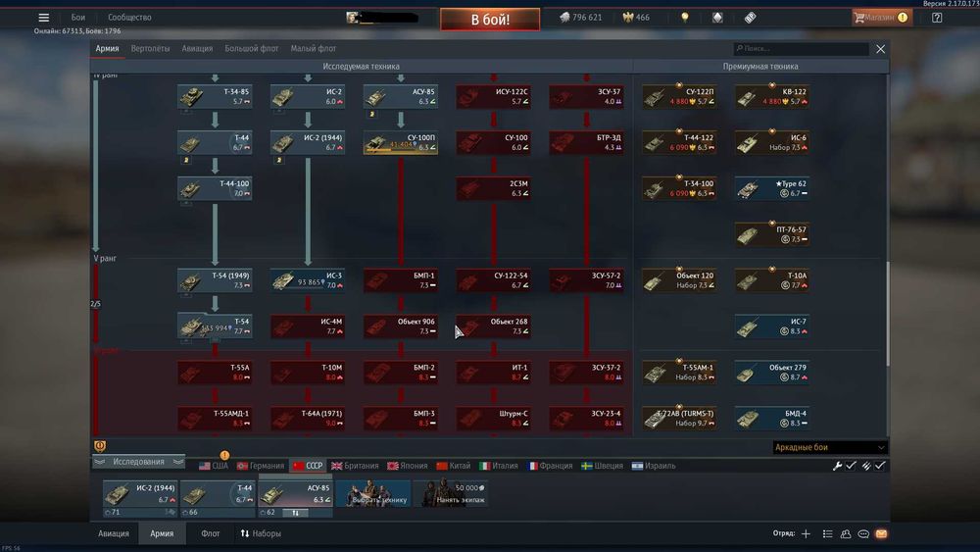Select the ИС-2 tank in research tree
Screen dimensions: 980x552
(308, 96)
